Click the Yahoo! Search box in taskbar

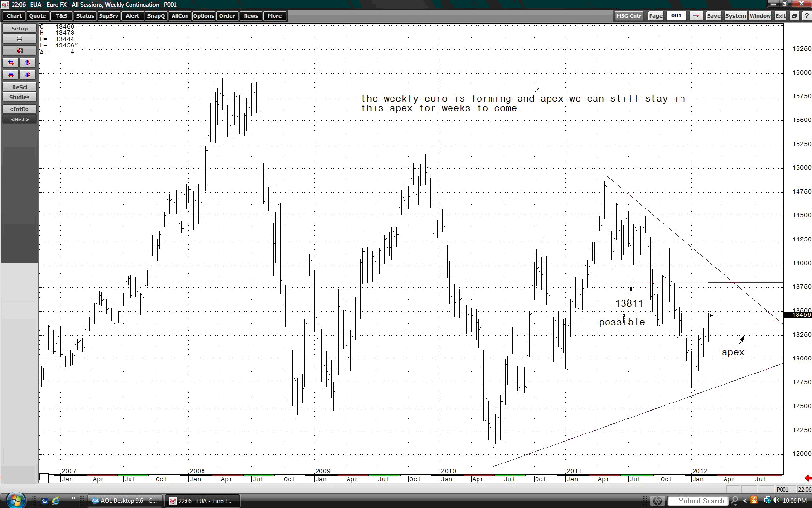tap(698, 501)
